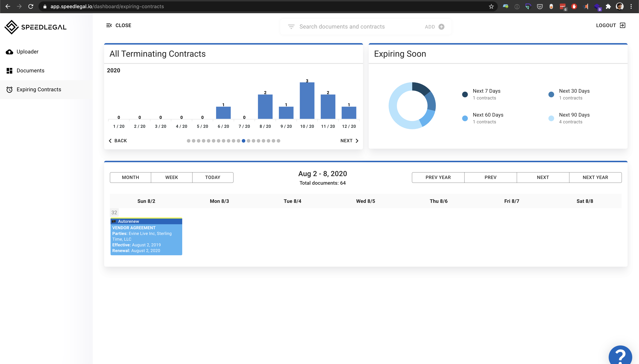Click the PREV YEAR button

(438, 177)
